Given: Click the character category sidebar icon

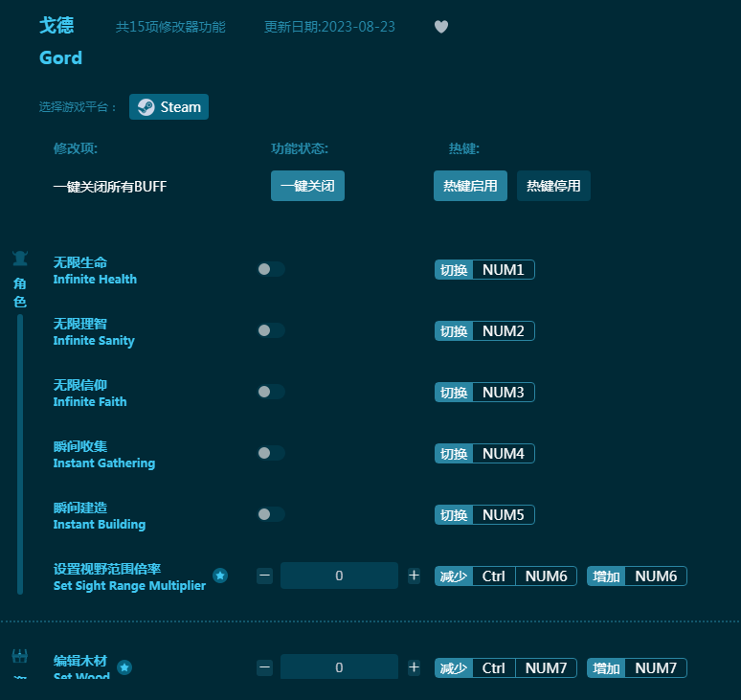Looking at the screenshot, I should click(x=19, y=259).
